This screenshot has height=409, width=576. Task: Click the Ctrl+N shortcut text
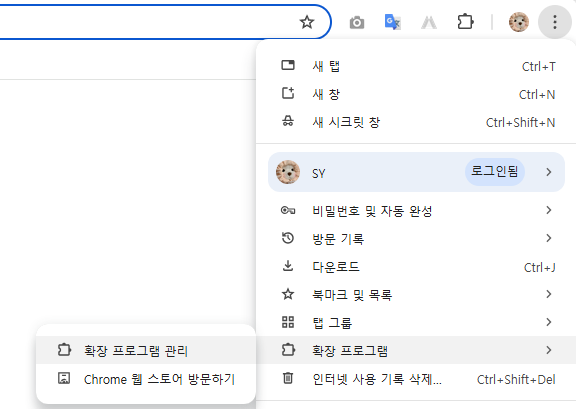coord(537,94)
